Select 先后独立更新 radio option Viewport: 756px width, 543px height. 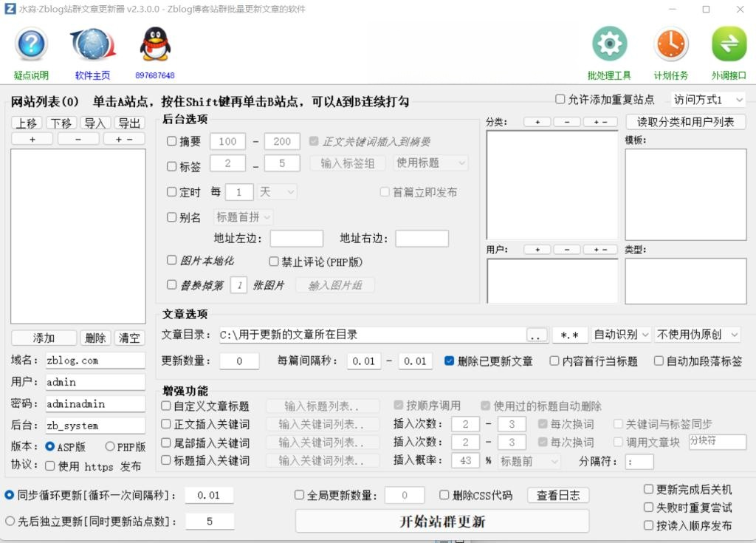point(10,521)
